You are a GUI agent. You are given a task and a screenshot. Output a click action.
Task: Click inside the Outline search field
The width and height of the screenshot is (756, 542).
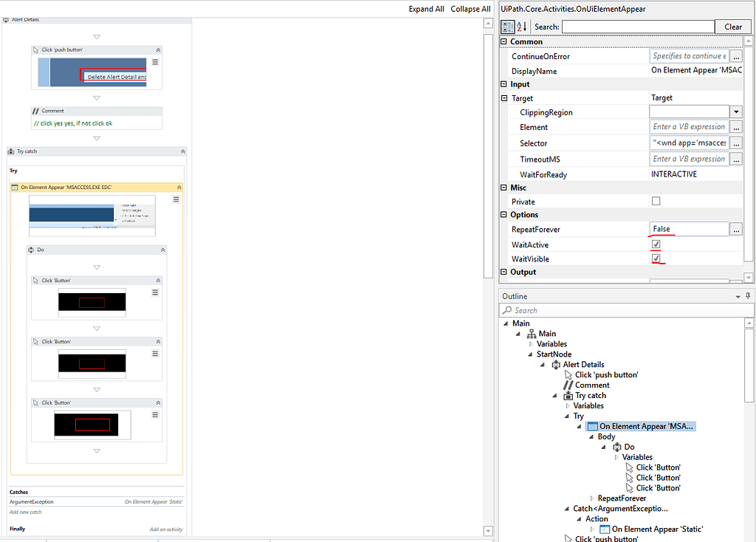click(x=628, y=310)
